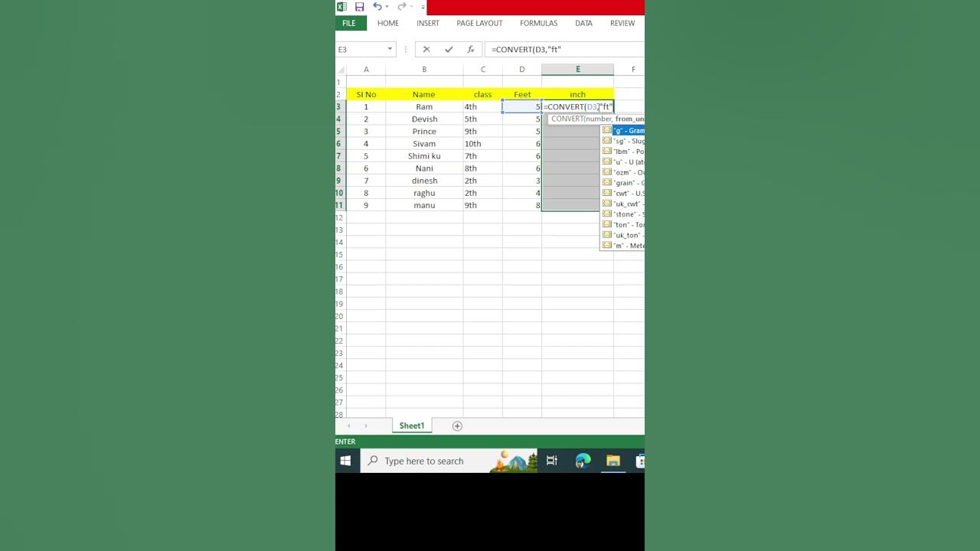The height and width of the screenshot is (551, 980).
Task: Select the "uk_ton" autocomplete option
Action: pyautogui.click(x=622, y=235)
